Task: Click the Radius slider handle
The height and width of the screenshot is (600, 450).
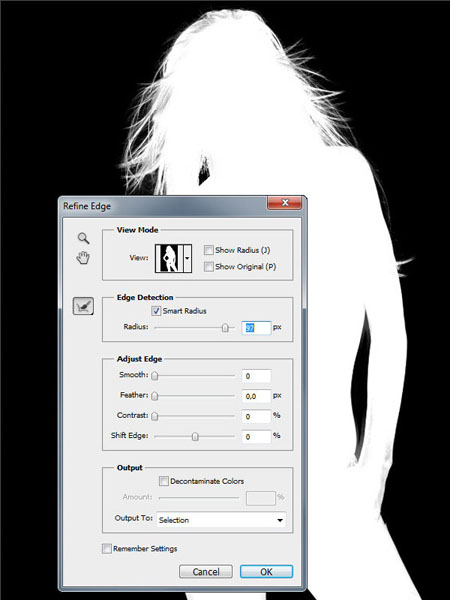Action: (225, 328)
